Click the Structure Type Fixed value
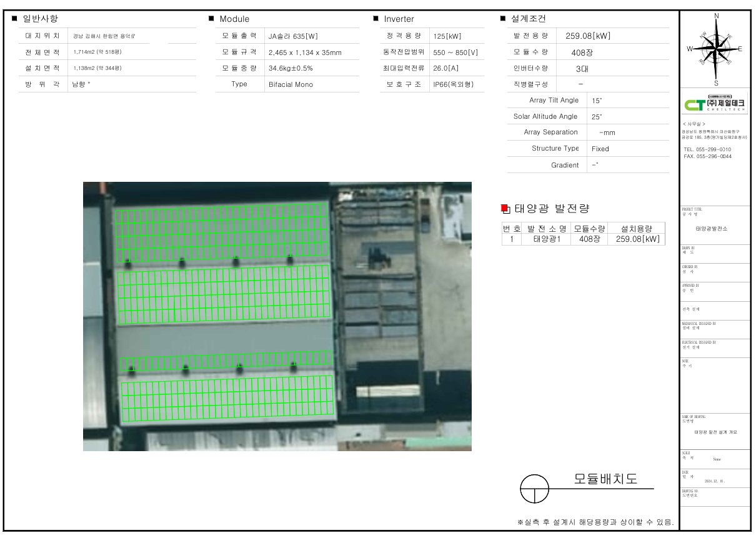 [600, 149]
